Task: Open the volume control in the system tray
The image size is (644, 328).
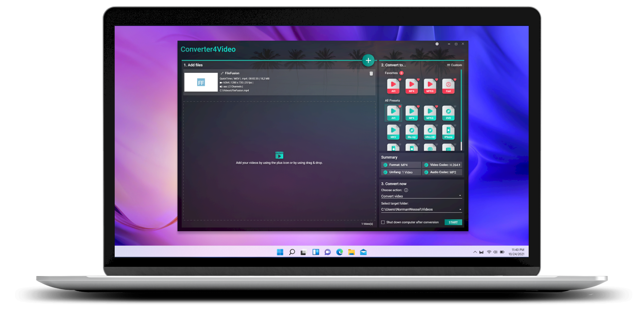Action: pos(495,252)
